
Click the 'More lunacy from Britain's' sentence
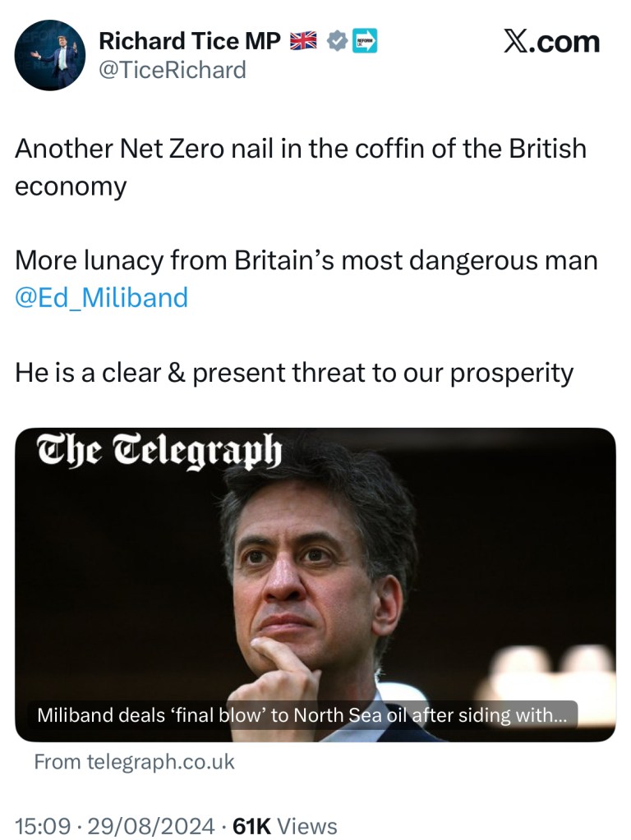[x=306, y=260]
